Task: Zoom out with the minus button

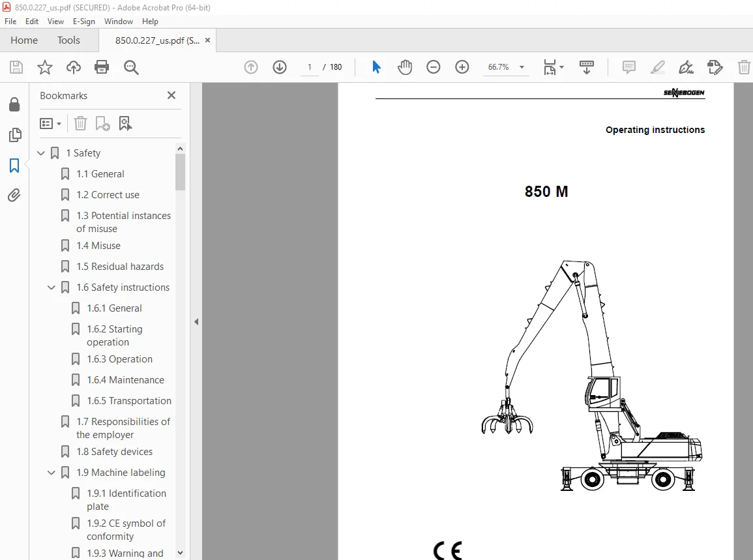Action: pos(433,67)
